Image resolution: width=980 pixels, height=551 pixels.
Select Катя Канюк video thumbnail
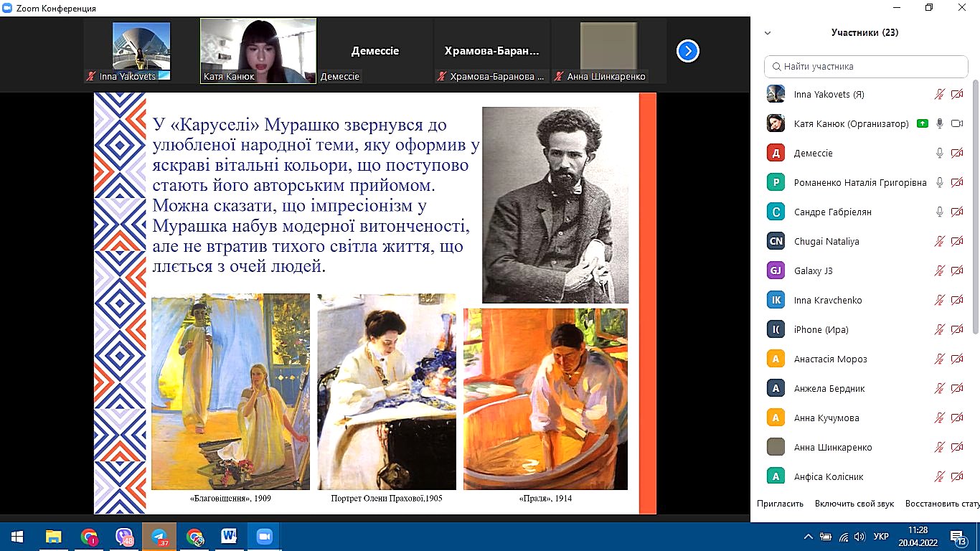(x=258, y=51)
